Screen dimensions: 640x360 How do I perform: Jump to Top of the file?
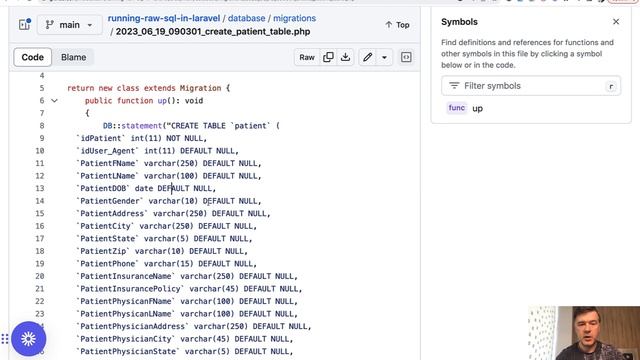[397, 25]
